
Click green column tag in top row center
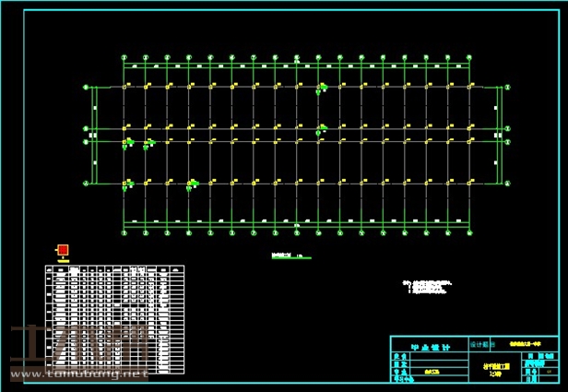click(x=322, y=89)
